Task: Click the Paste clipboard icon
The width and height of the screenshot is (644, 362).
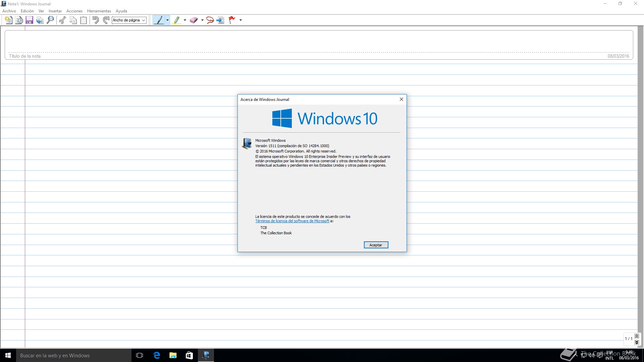Action: (x=84, y=20)
